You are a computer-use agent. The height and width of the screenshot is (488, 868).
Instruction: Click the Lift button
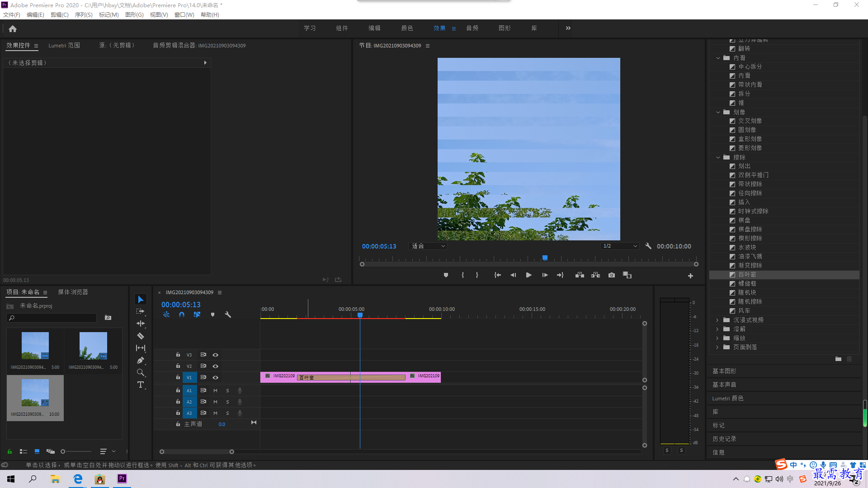pos(580,275)
